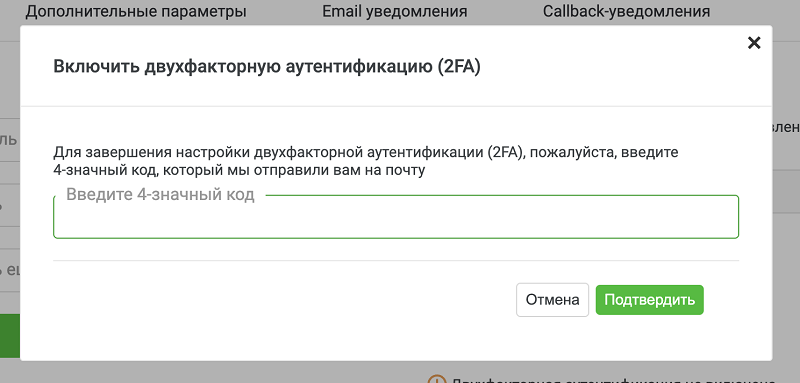The image size is (800, 383).
Task: Click the Отмена button
Action: (x=553, y=300)
